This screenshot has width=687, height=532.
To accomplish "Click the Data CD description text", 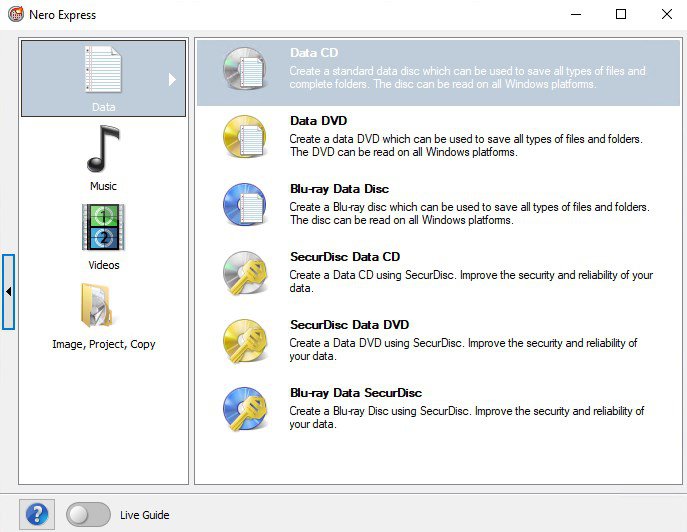I will 467,77.
